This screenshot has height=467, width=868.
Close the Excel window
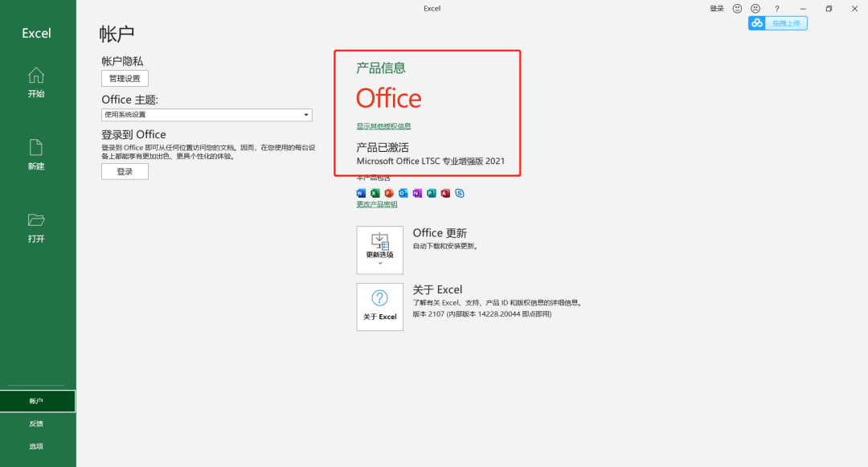[x=854, y=8]
